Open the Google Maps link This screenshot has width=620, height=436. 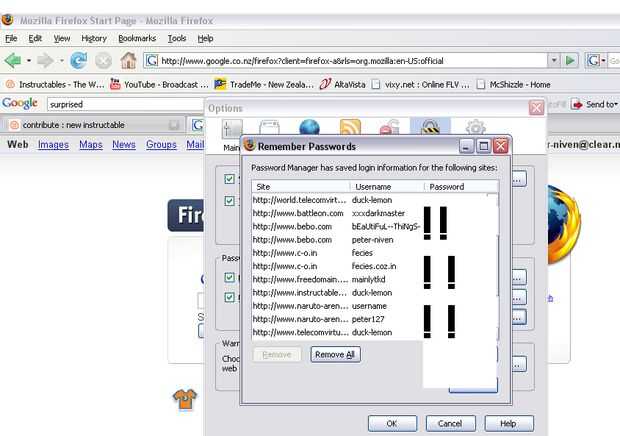click(91, 145)
